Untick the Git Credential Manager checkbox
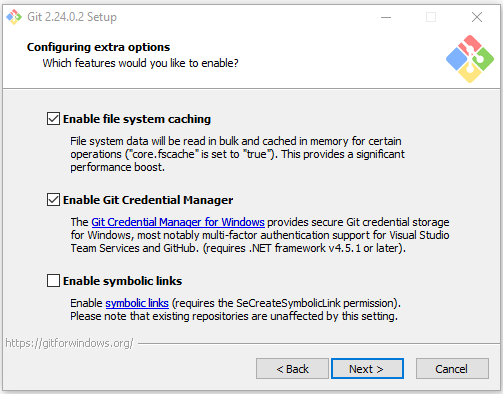The height and width of the screenshot is (394, 503). (x=53, y=200)
